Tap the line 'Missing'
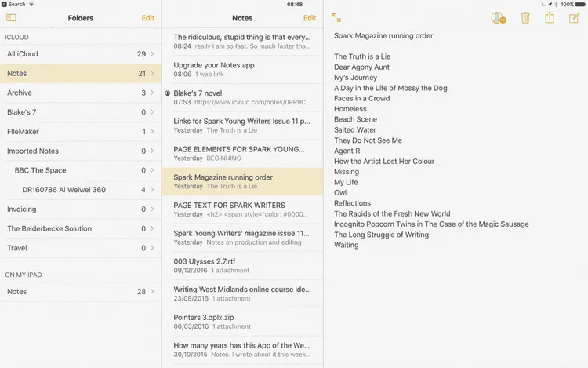This screenshot has width=588, height=368. (346, 172)
